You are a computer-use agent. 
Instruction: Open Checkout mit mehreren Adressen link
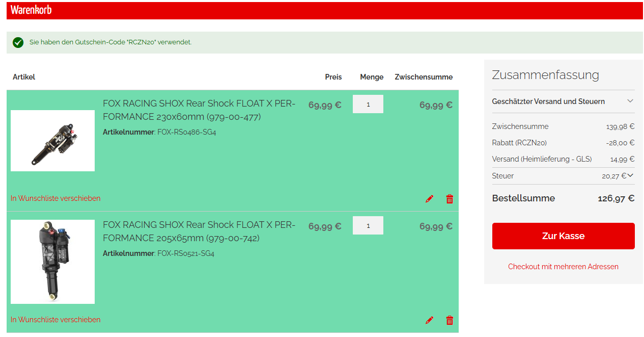tap(563, 267)
